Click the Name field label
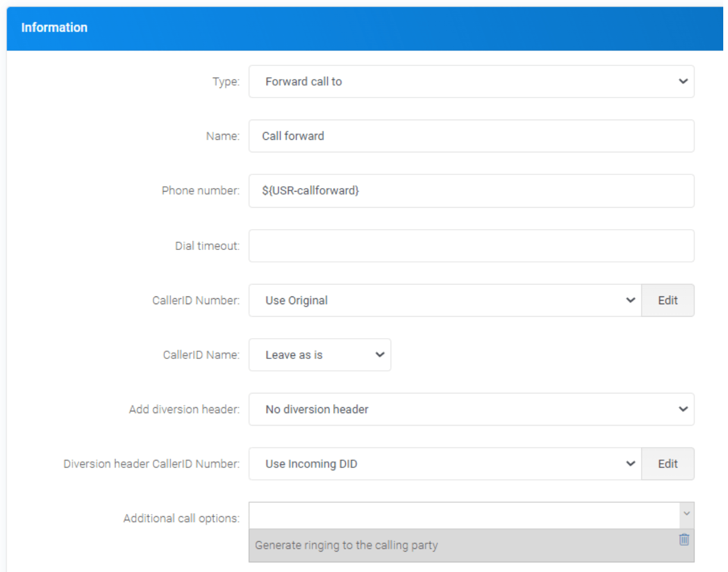The image size is (728, 572). coord(222,137)
